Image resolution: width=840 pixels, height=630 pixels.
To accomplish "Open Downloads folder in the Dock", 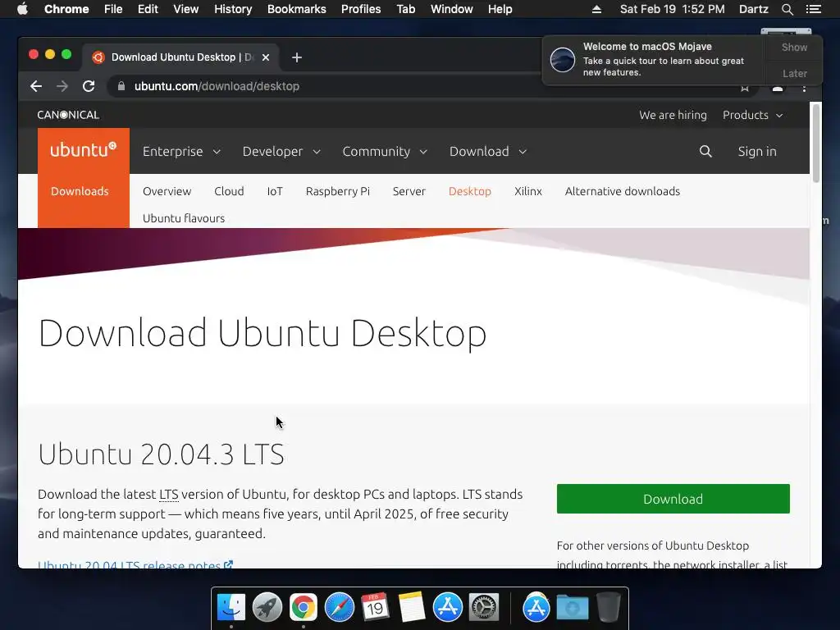I will [x=572, y=608].
